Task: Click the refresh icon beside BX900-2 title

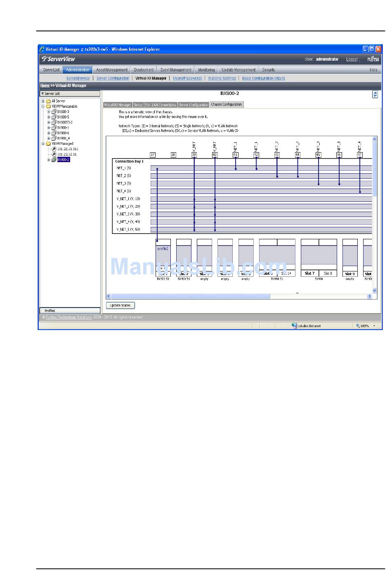Action: 375,94
